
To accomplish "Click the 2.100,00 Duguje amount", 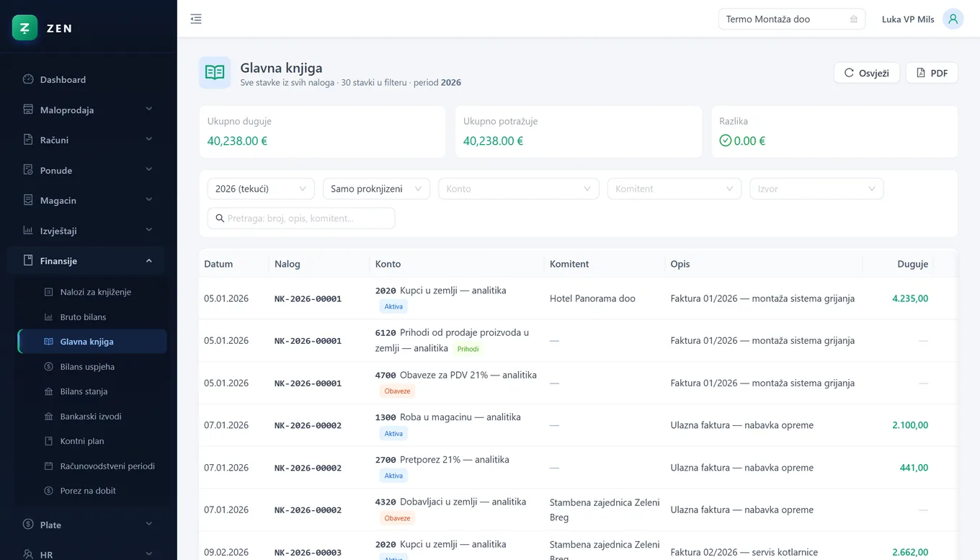I will (910, 425).
